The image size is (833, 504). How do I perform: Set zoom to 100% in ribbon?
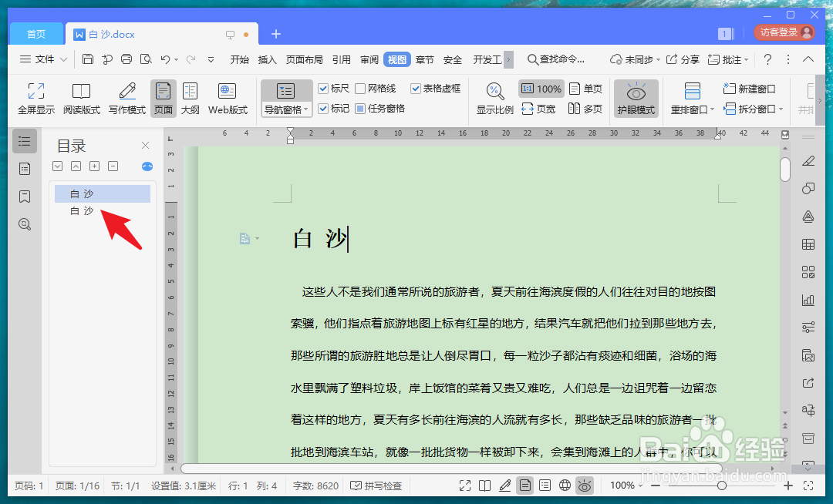coord(540,89)
